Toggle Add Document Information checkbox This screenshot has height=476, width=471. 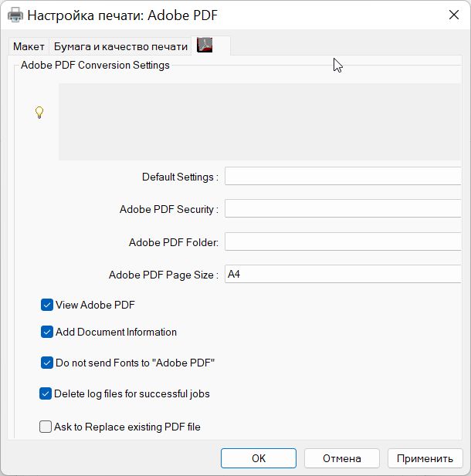[x=47, y=332]
